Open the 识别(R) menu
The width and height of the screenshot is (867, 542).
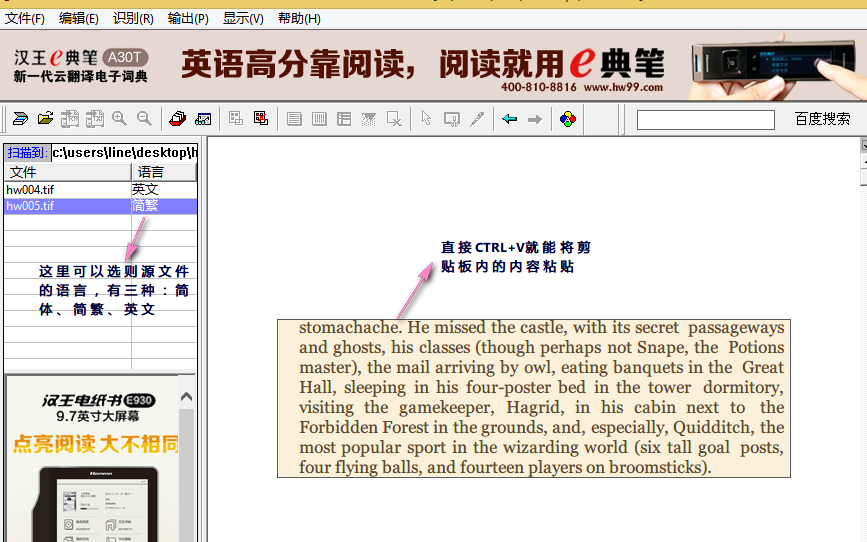point(133,19)
